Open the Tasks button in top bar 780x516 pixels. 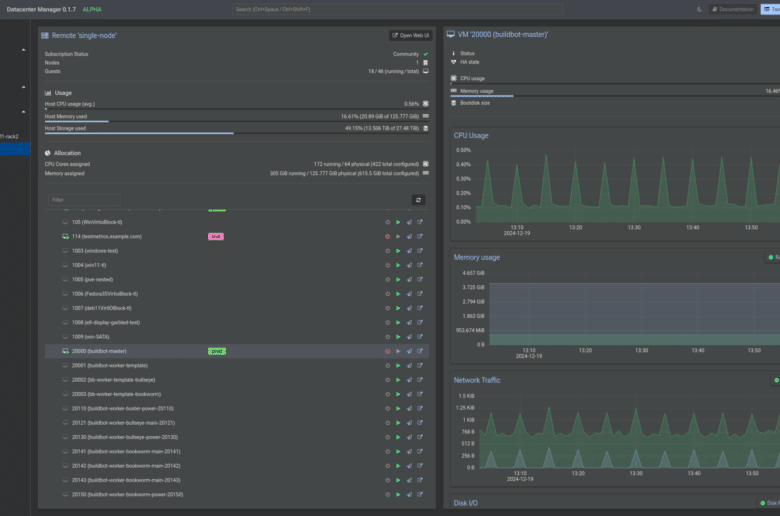point(771,9)
